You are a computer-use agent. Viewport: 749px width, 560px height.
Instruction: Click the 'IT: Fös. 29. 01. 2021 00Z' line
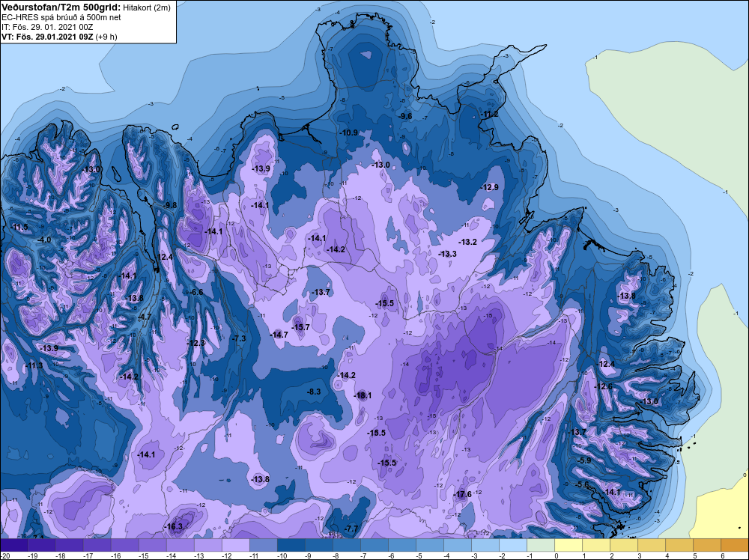pyautogui.click(x=47, y=27)
